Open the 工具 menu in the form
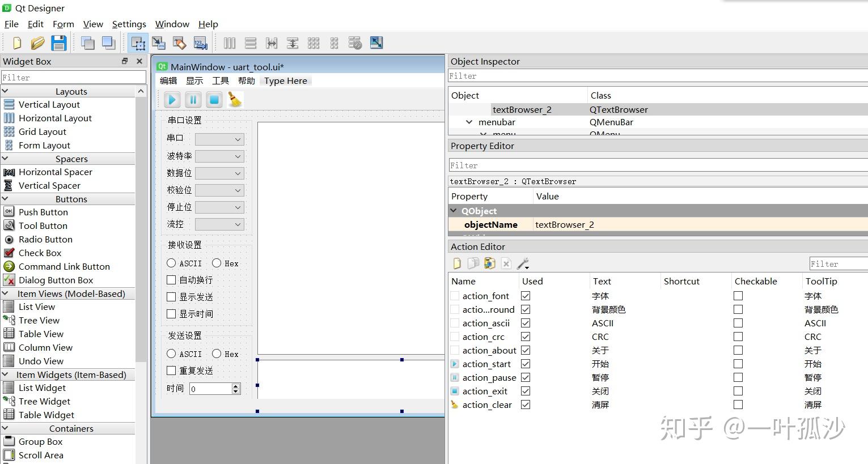The image size is (868, 464). [x=221, y=81]
